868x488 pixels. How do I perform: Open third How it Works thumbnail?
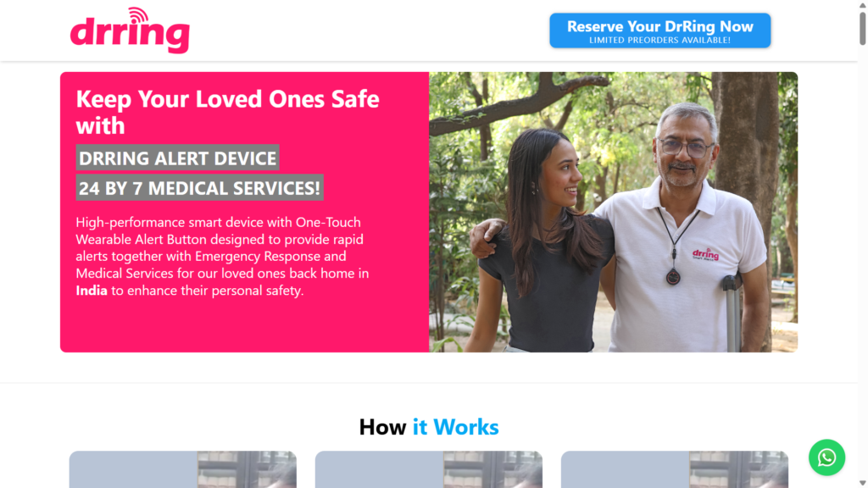click(674, 469)
